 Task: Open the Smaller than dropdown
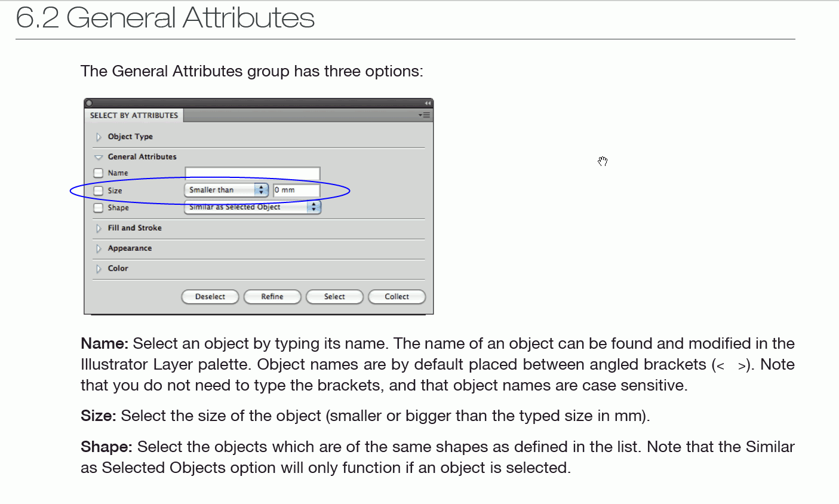tap(226, 190)
